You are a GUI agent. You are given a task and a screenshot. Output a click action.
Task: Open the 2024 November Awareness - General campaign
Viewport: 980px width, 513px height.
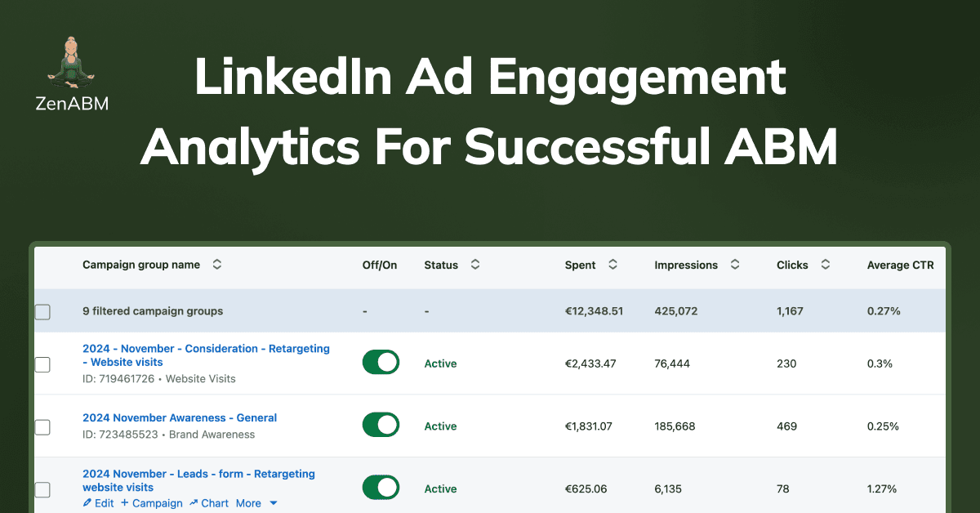coord(180,417)
